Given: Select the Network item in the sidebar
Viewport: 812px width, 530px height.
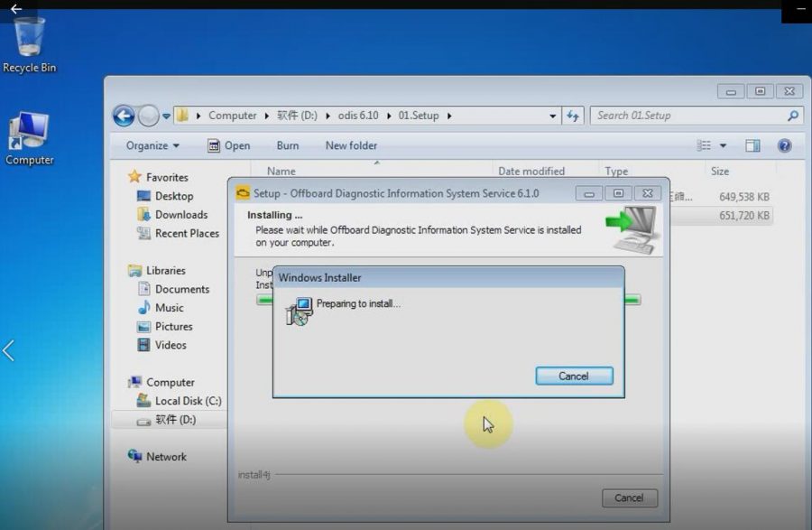Looking at the screenshot, I should tap(167, 457).
